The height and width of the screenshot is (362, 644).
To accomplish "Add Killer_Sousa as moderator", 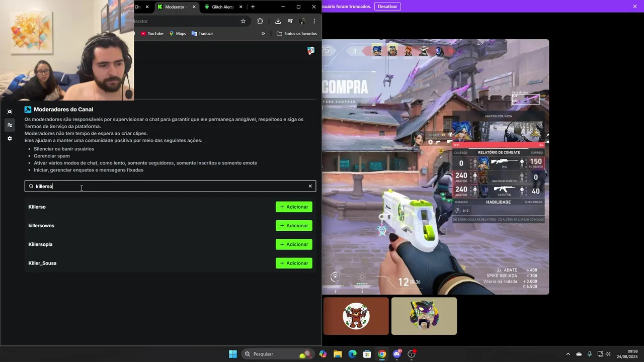I will pos(294,263).
